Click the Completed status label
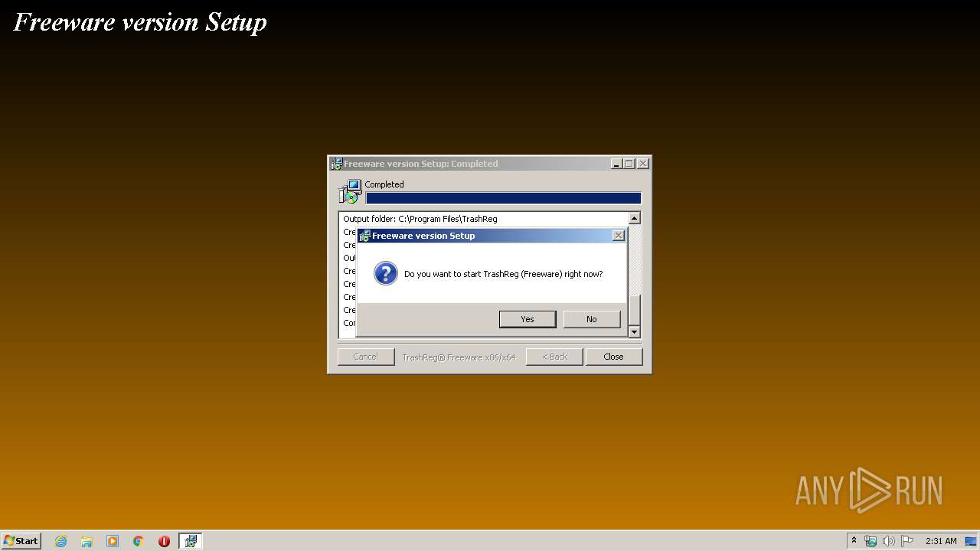 pos(384,184)
